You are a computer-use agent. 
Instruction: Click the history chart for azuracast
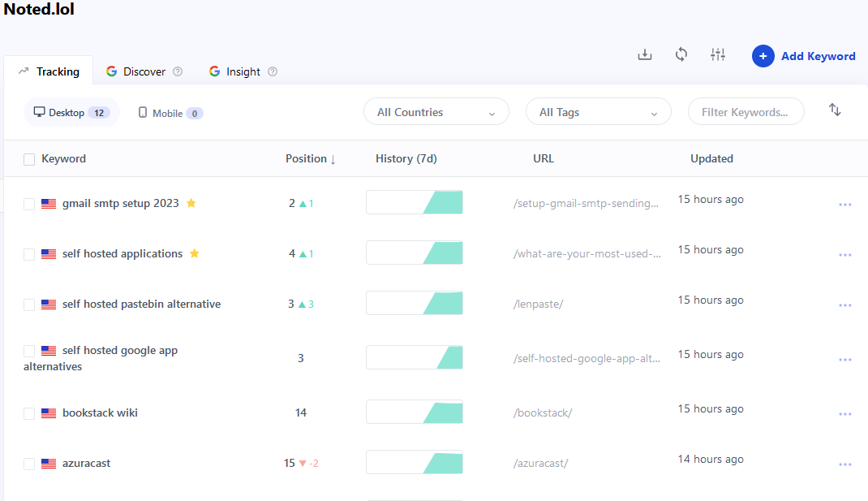414,462
